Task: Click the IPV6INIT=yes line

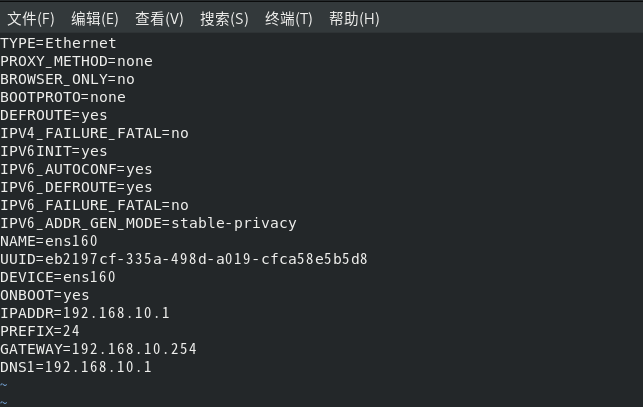Action: (x=54, y=151)
